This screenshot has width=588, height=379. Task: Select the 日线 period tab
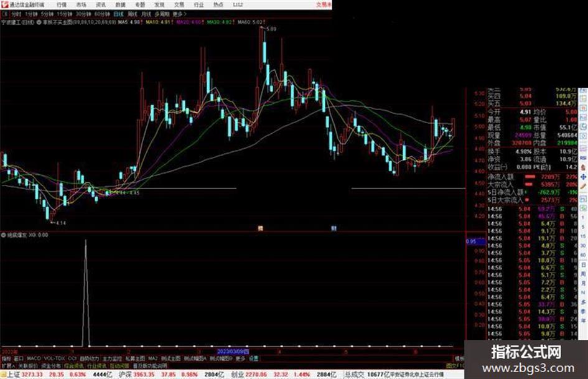click(x=118, y=14)
